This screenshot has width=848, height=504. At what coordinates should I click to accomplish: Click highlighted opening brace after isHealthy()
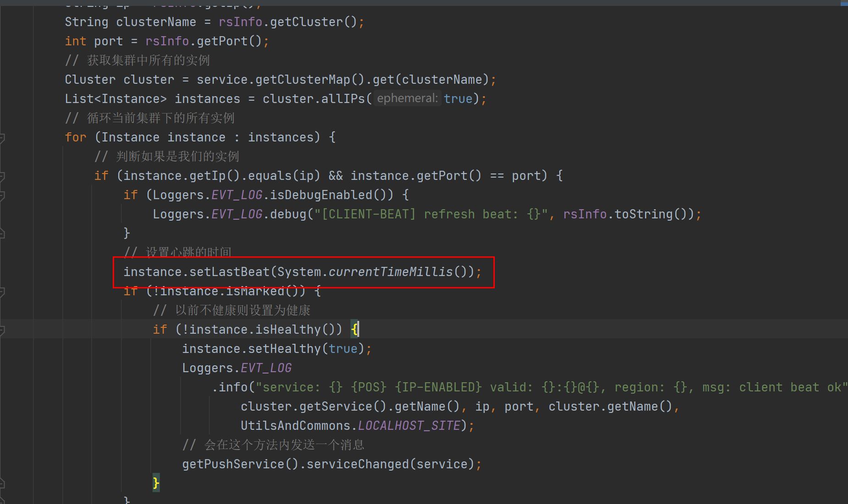(x=355, y=330)
